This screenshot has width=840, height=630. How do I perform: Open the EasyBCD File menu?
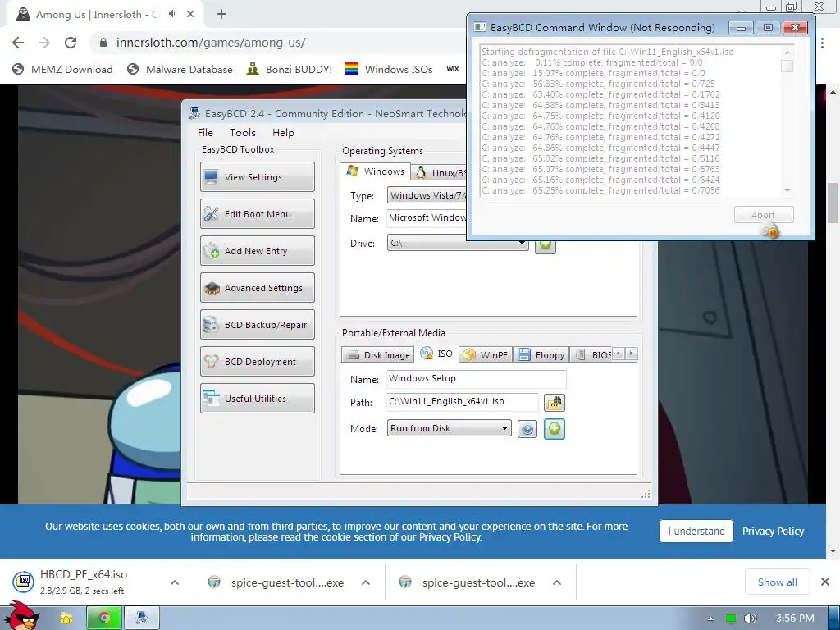coord(205,132)
